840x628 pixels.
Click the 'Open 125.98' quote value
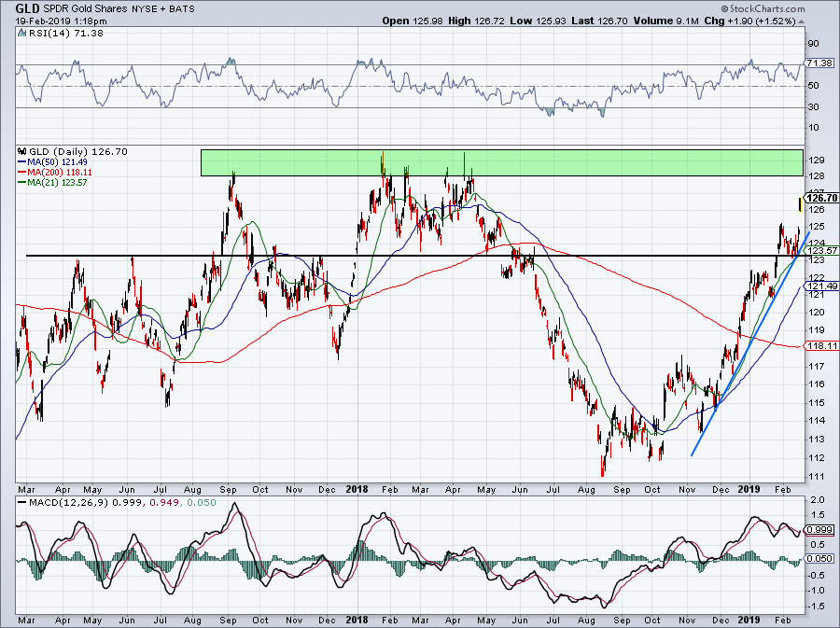(413, 21)
